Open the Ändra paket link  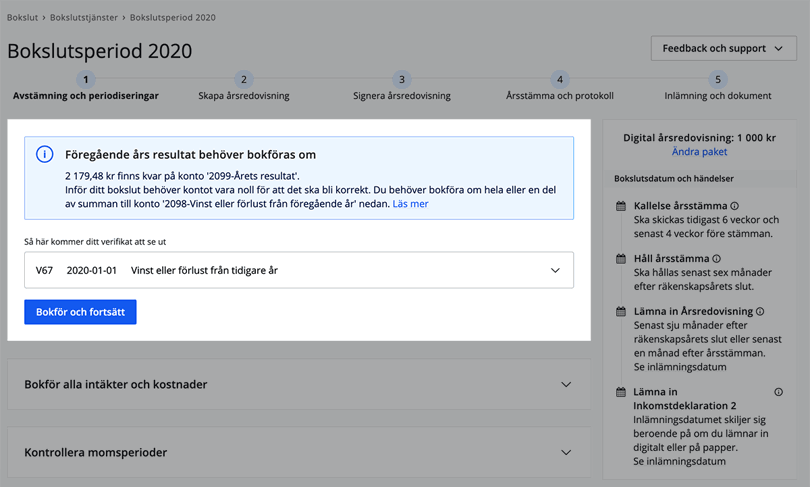699,152
